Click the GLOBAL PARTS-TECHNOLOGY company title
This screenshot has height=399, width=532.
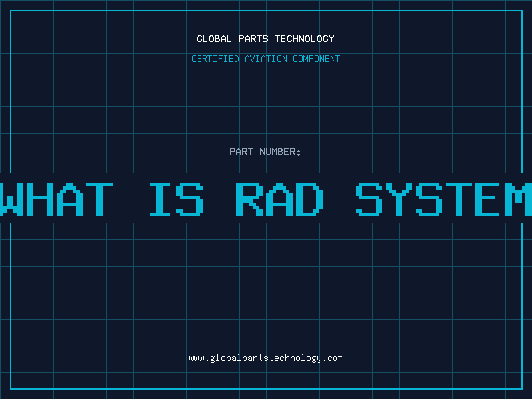click(265, 39)
